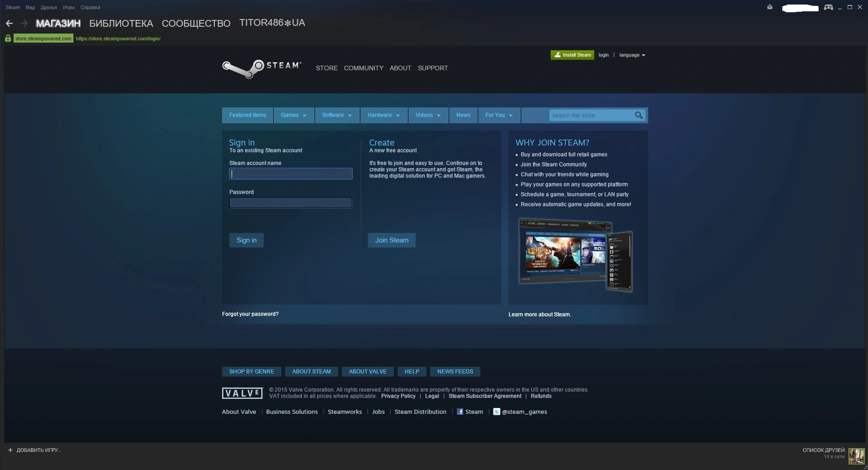868x470 pixels.
Task: Click the NEWS FEEDS footer button
Action: coord(455,372)
